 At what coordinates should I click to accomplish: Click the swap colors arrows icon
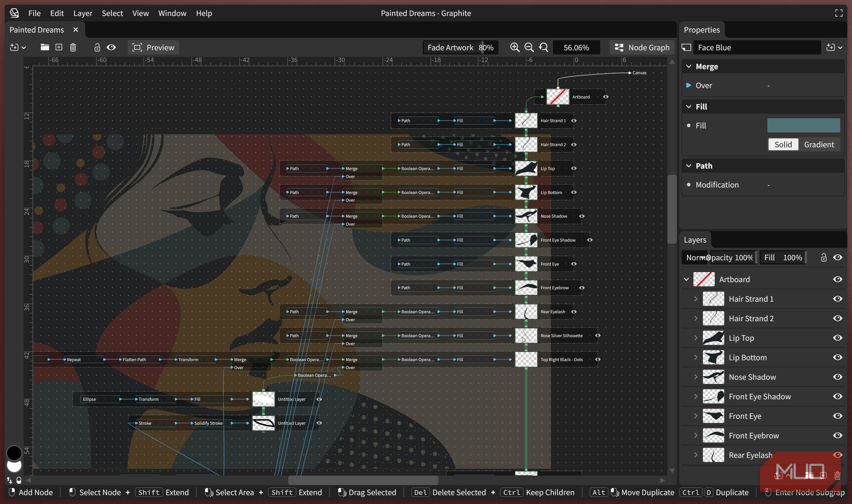[x=9, y=480]
